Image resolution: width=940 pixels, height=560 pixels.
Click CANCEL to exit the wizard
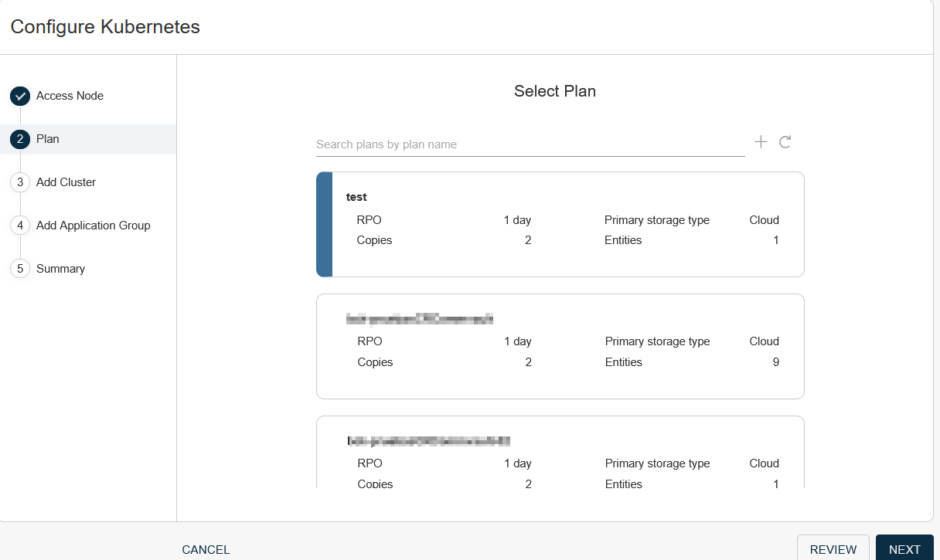tap(206, 550)
